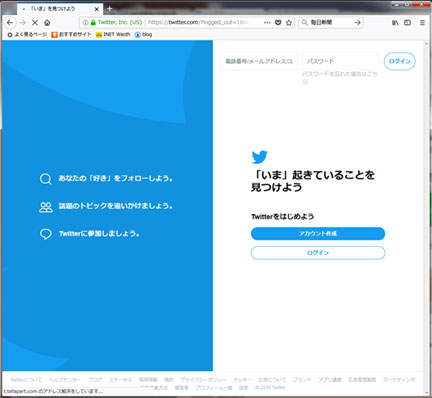Click the ログイン button beside password field

point(400,61)
